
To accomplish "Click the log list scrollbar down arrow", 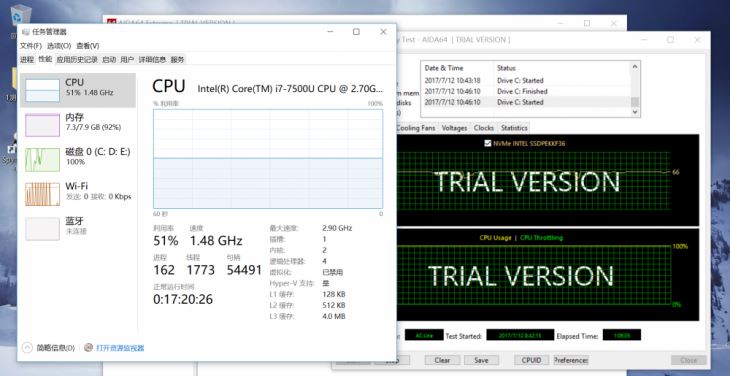I will 635,112.
